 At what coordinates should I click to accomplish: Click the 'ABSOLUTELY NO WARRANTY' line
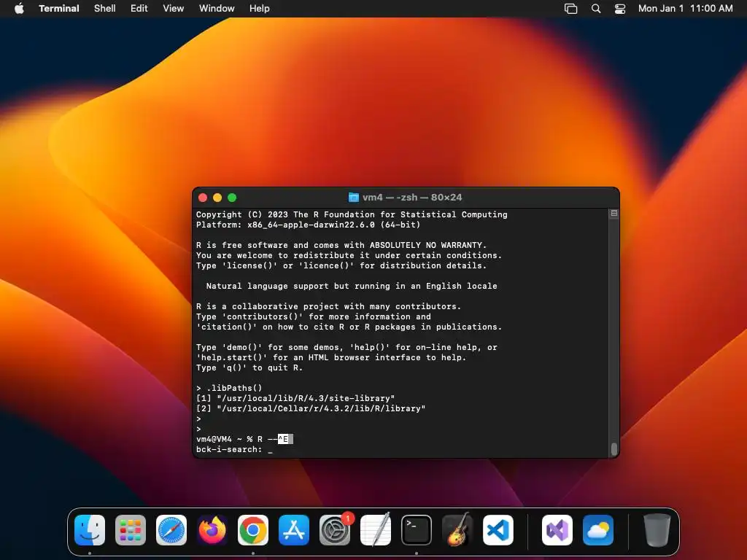point(341,245)
